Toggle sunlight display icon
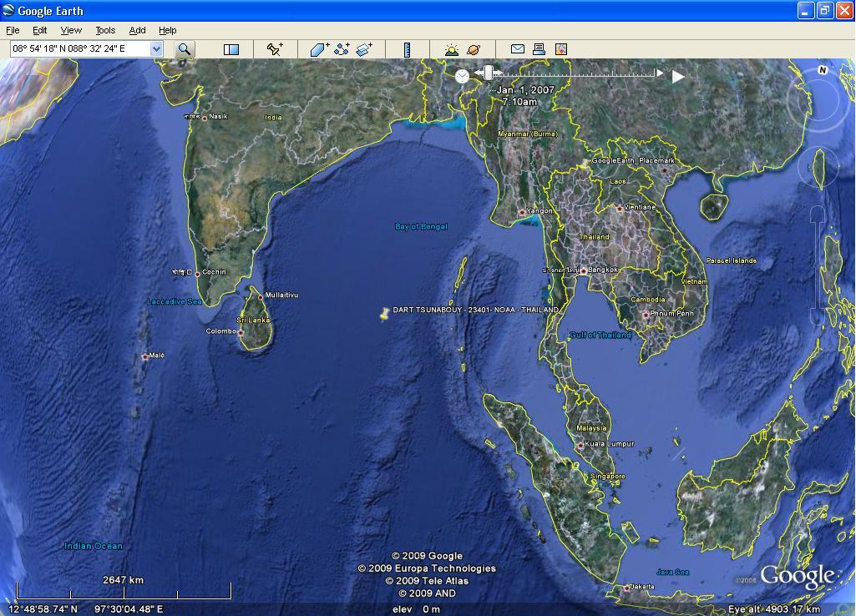 (x=452, y=50)
